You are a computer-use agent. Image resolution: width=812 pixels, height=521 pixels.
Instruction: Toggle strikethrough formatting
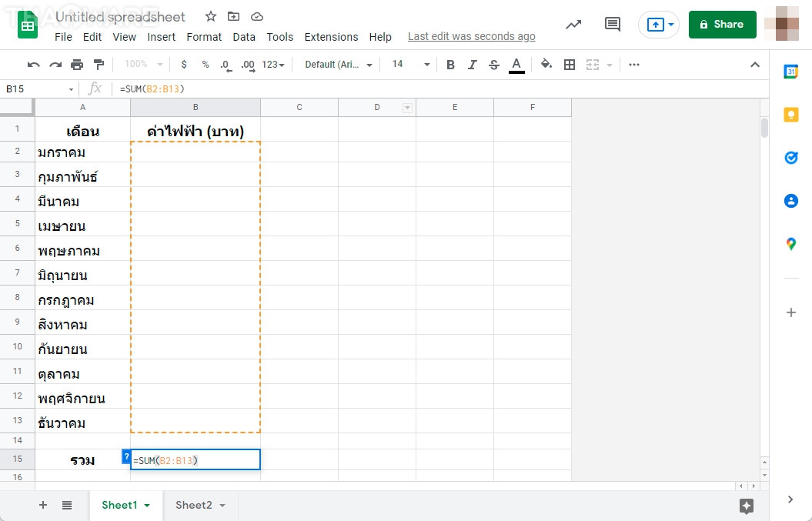[494, 65]
